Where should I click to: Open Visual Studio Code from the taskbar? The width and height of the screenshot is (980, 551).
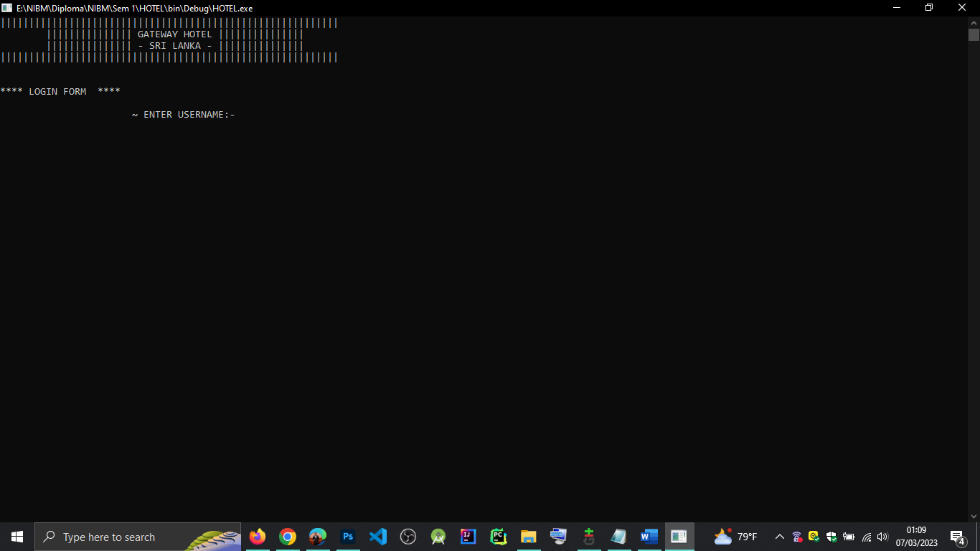tap(378, 537)
